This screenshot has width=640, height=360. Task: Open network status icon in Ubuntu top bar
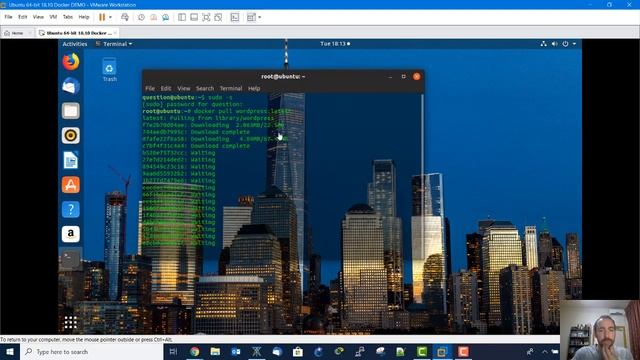tap(544, 44)
